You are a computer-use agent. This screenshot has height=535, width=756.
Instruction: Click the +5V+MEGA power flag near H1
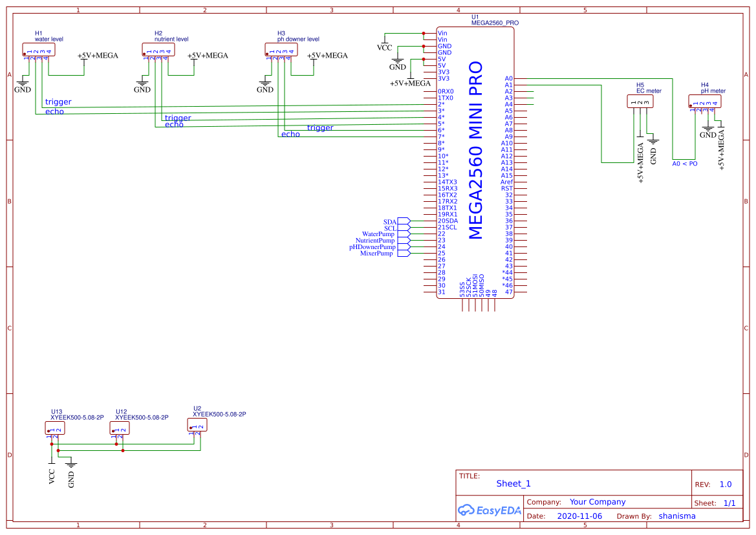[x=95, y=56]
